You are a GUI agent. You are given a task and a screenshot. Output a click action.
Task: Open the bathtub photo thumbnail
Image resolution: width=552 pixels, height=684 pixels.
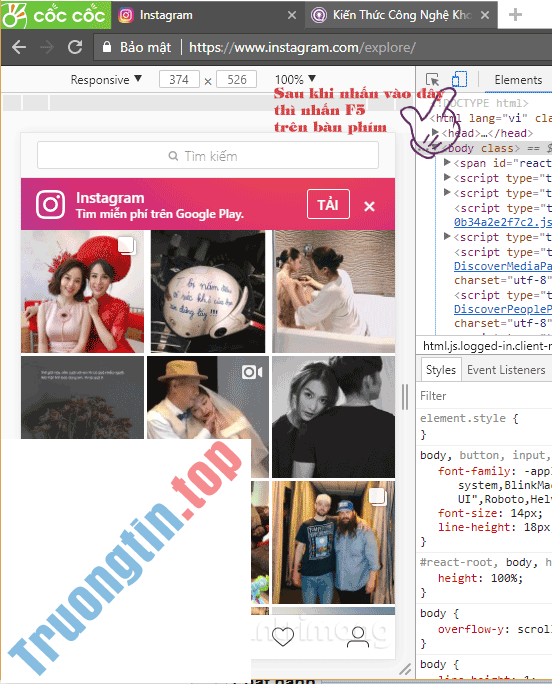point(333,291)
